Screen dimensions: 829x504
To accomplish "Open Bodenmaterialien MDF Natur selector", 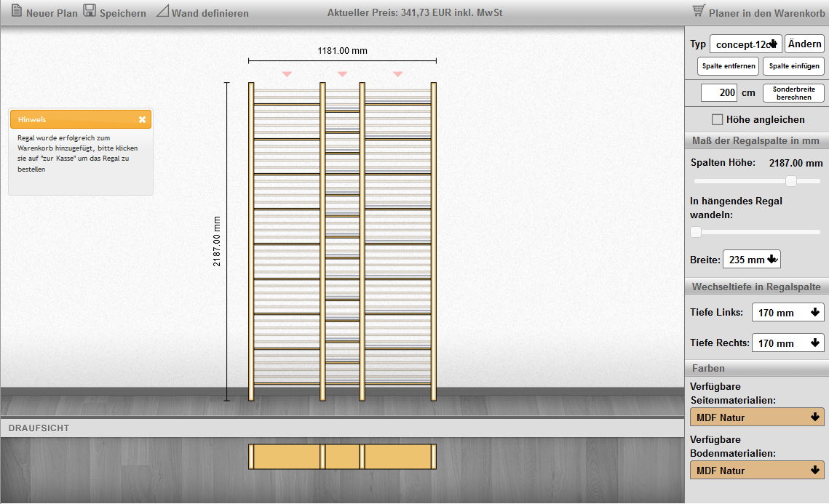I will click(756, 471).
